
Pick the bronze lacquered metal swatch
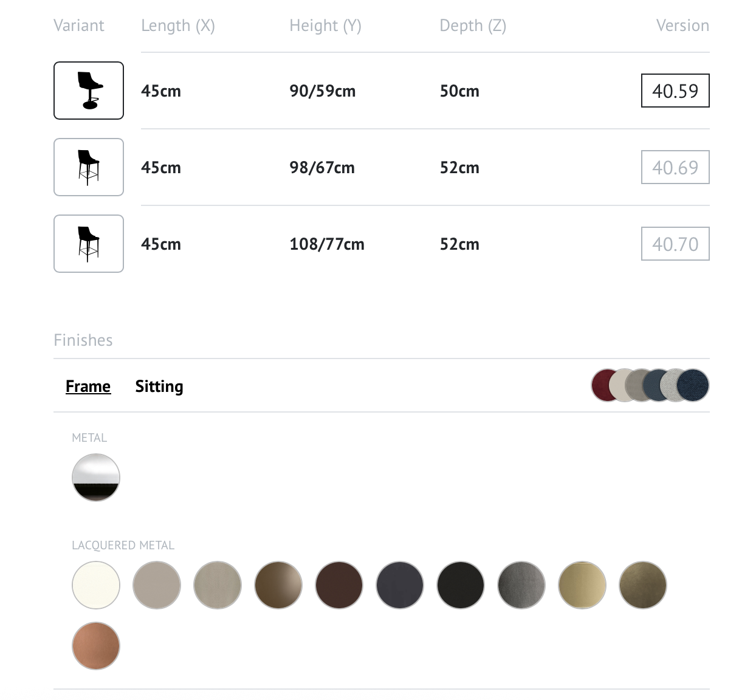[278, 585]
